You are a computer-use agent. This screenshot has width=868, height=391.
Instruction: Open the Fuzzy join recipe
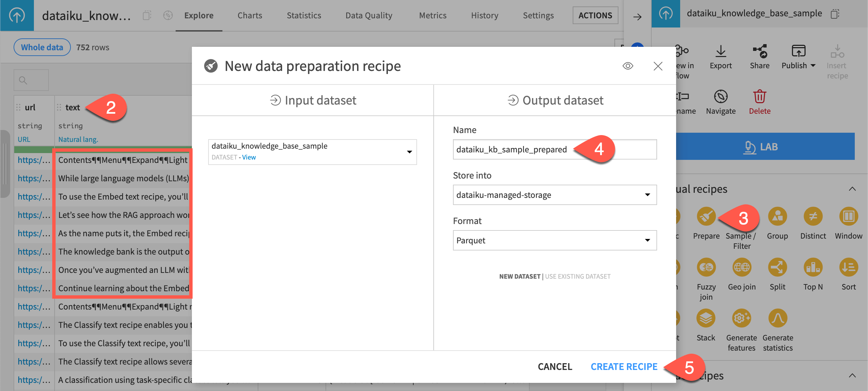coord(706,267)
